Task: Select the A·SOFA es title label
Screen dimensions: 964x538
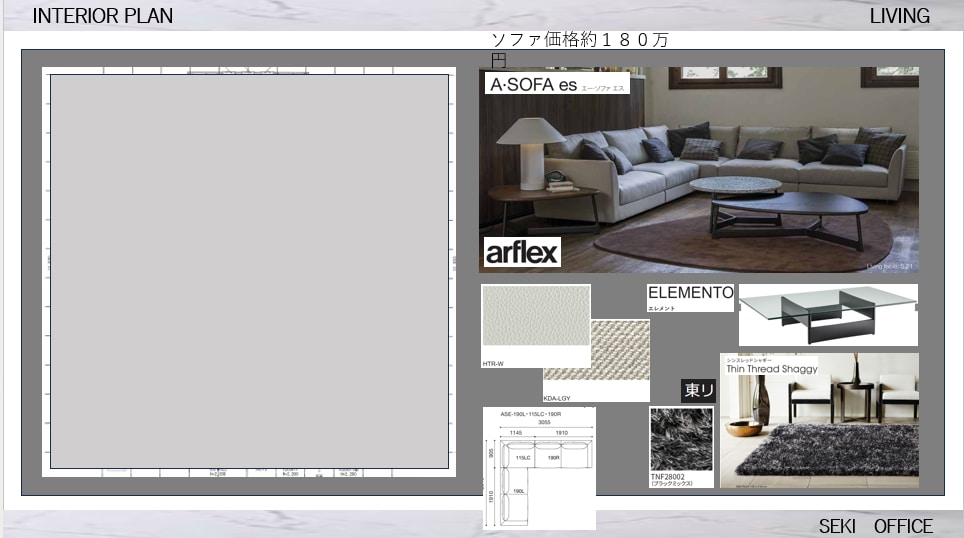Action: point(558,84)
